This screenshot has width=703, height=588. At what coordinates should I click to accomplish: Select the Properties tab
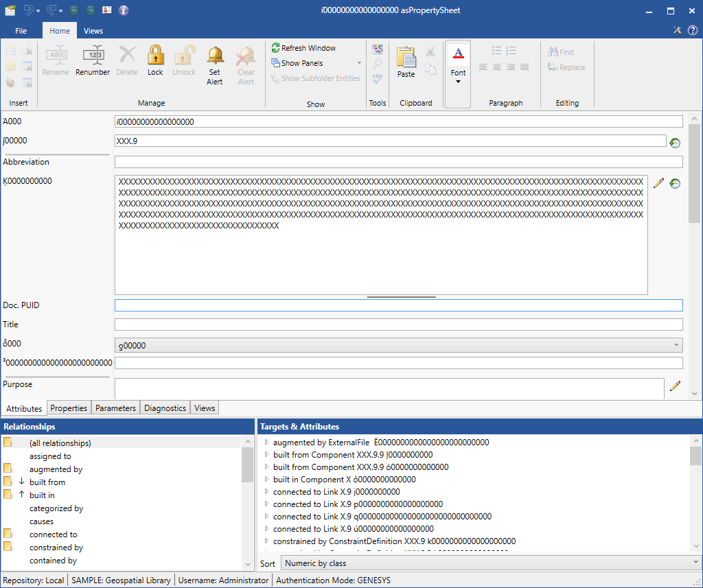click(x=69, y=408)
